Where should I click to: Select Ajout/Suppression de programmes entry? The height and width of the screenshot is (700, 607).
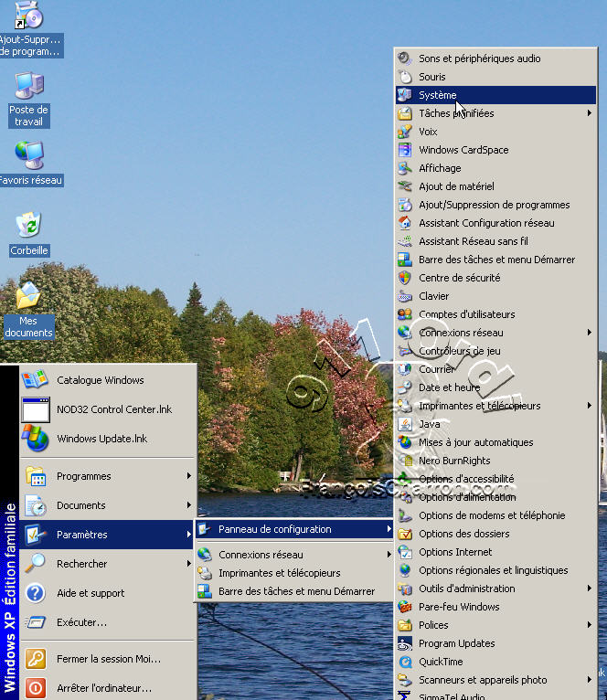click(495, 205)
